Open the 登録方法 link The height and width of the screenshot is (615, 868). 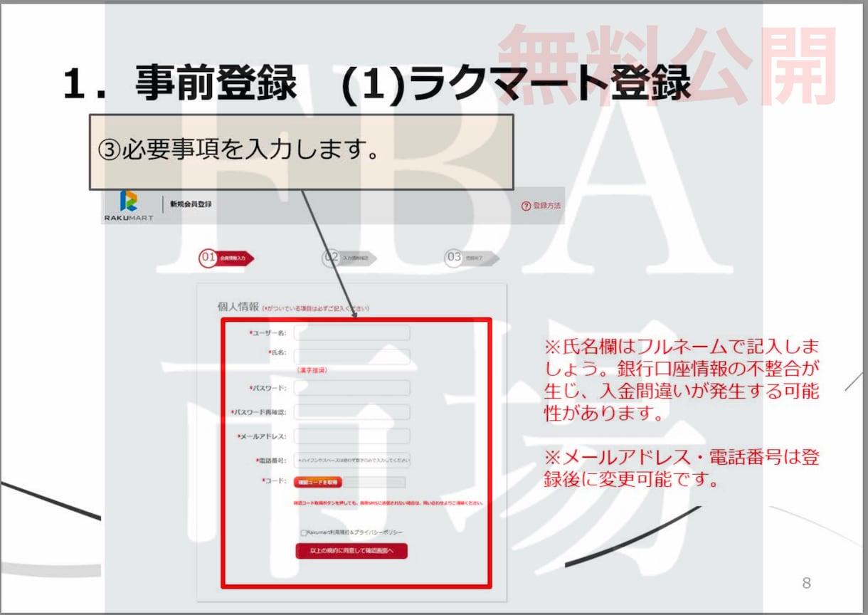pyautogui.click(x=547, y=206)
